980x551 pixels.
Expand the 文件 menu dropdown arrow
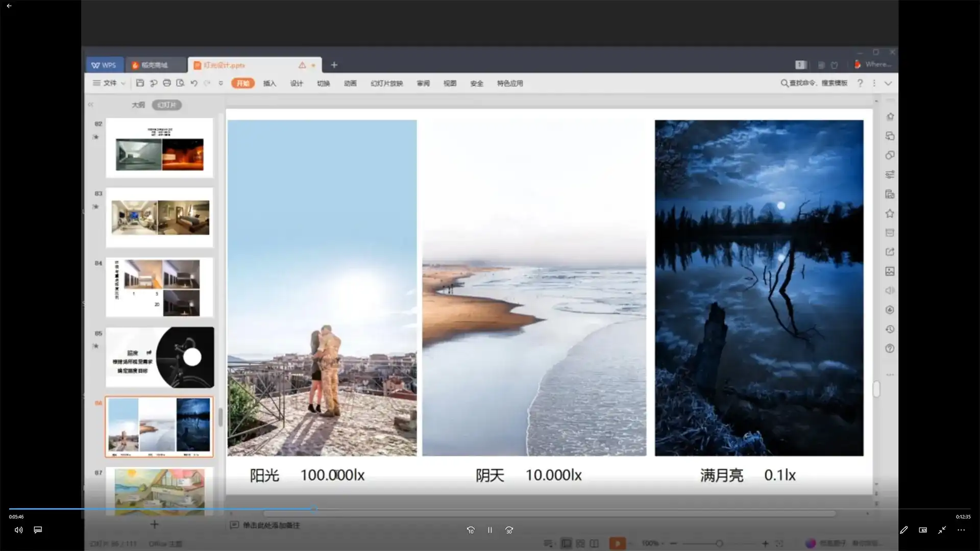tap(123, 84)
